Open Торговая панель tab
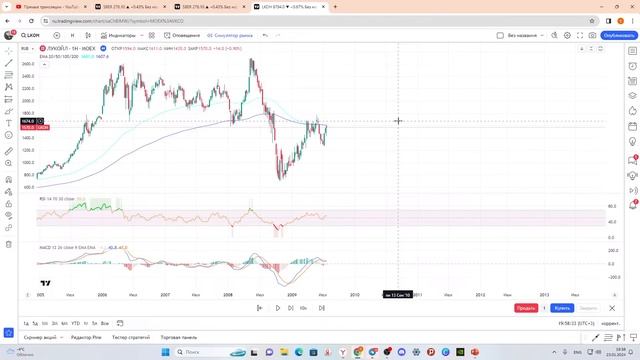The height and width of the screenshot is (360, 640). coord(179,338)
